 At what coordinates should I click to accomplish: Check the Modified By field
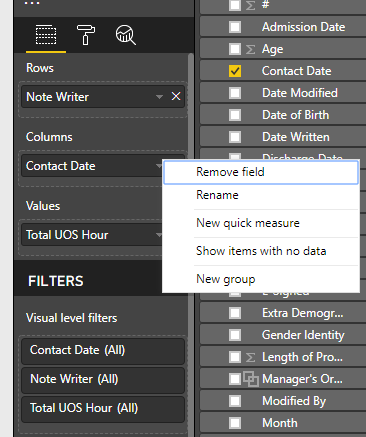click(x=235, y=401)
